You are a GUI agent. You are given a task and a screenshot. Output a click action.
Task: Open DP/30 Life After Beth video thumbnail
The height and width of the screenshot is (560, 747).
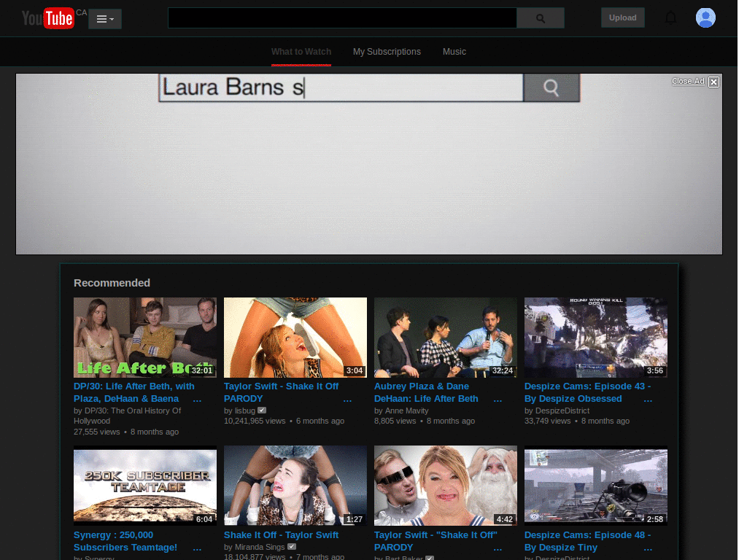point(145,338)
